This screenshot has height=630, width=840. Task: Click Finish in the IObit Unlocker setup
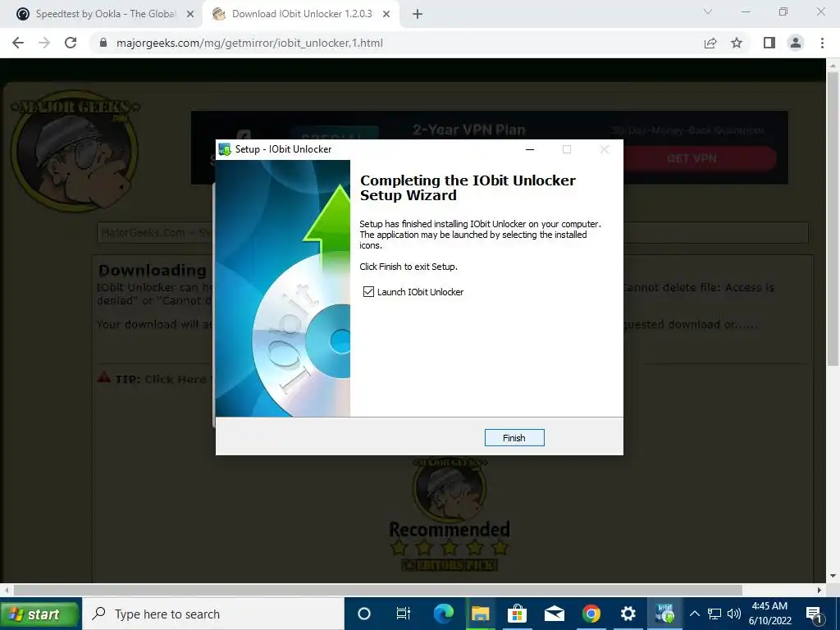514,438
